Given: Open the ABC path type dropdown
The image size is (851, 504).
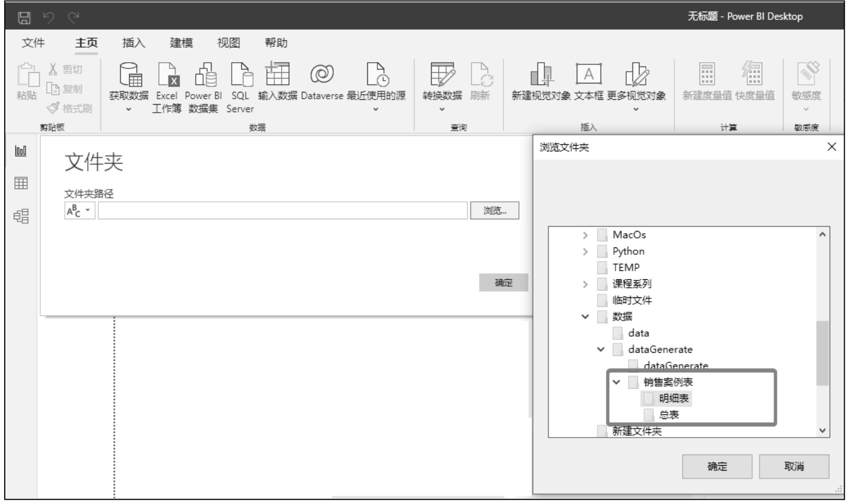Looking at the screenshot, I should click(x=80, y=211).
